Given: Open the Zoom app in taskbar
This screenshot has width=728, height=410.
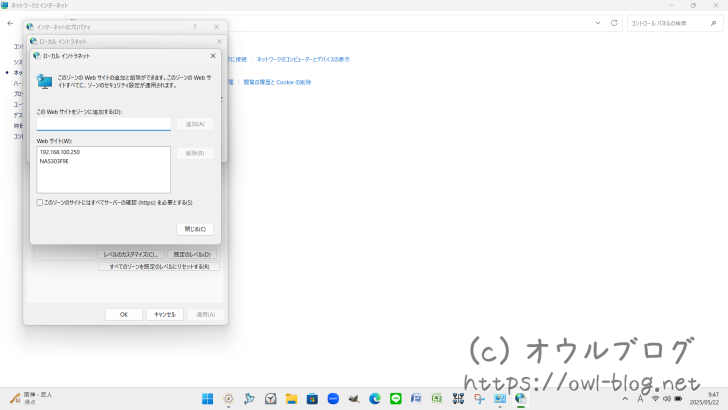Looking at the screenshot, I should coord(333,398).
